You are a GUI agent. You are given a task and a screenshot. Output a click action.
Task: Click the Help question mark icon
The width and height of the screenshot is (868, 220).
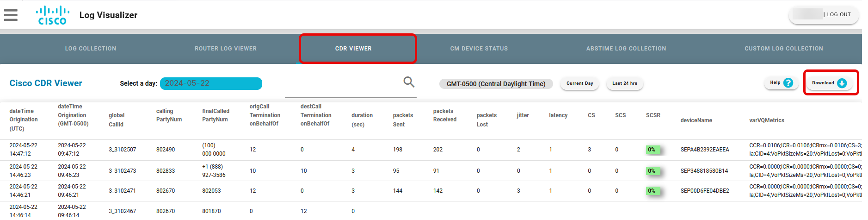tap(788, 83)
